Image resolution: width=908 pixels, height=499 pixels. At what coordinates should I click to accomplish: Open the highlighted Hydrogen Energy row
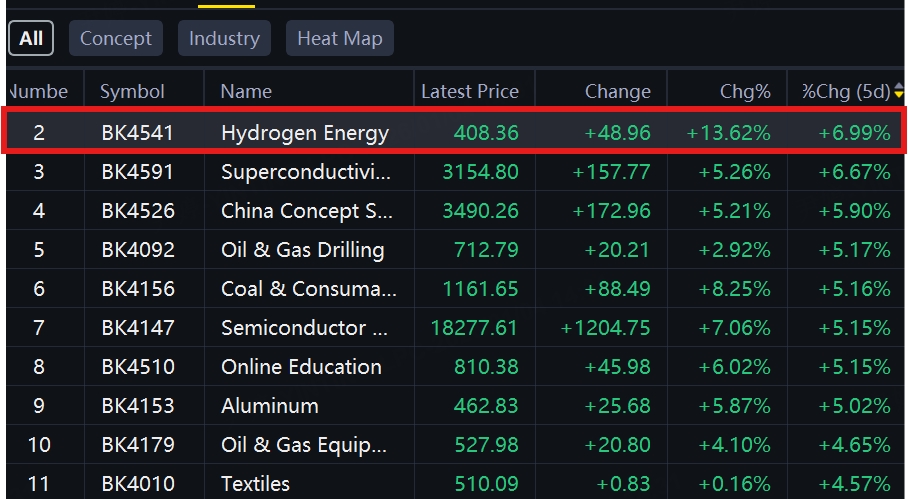click(x=305, y=132)
